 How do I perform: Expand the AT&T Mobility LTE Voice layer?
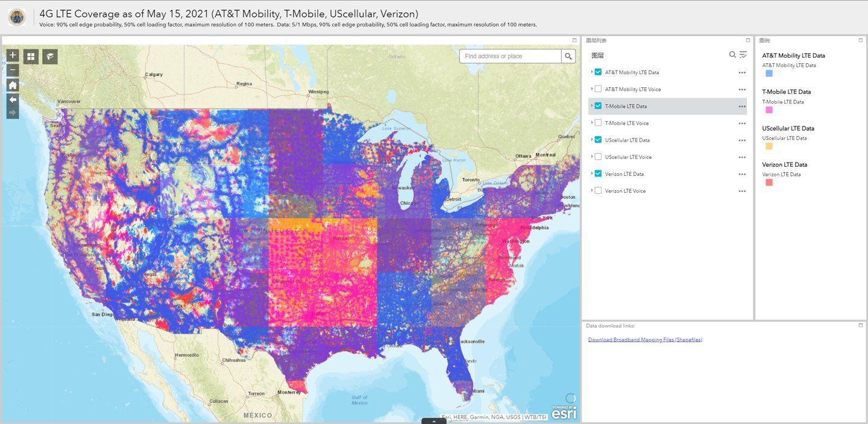[x=591, y=89]
